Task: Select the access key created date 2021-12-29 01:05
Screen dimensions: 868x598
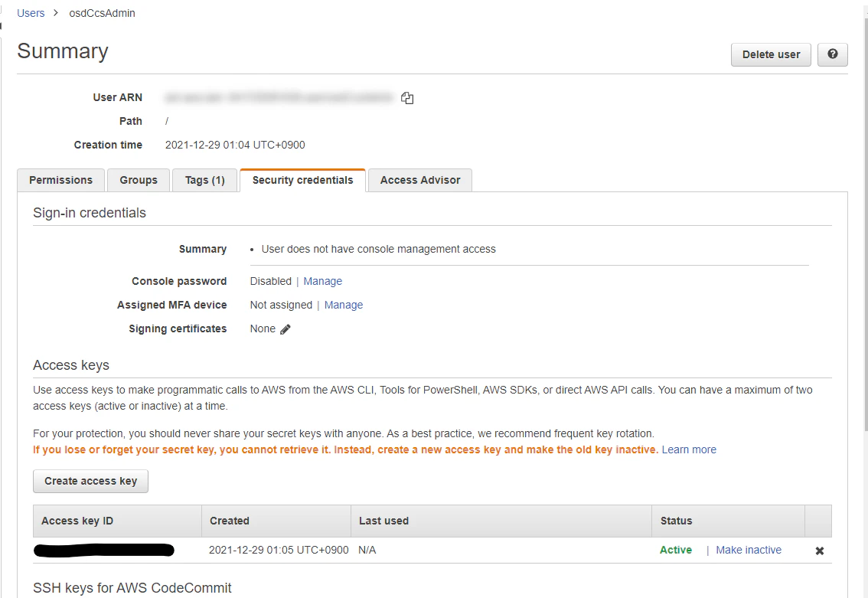Action: coord(279,550)
